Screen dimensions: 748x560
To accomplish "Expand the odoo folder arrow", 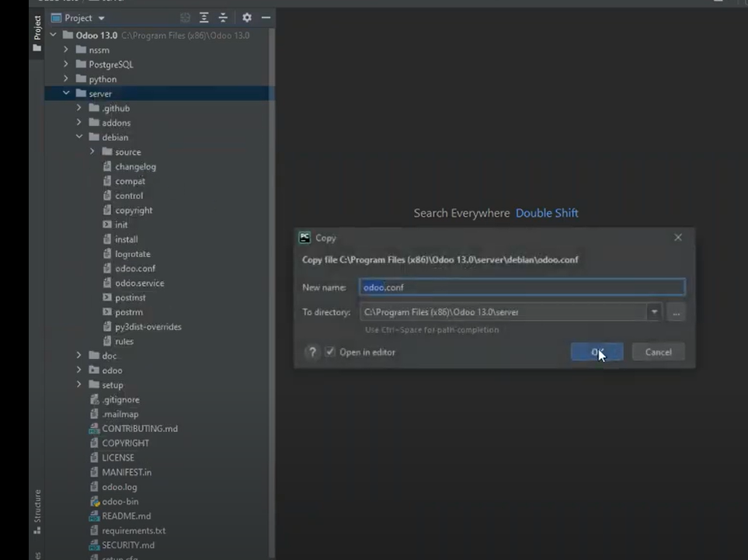I will click(79, 370).
